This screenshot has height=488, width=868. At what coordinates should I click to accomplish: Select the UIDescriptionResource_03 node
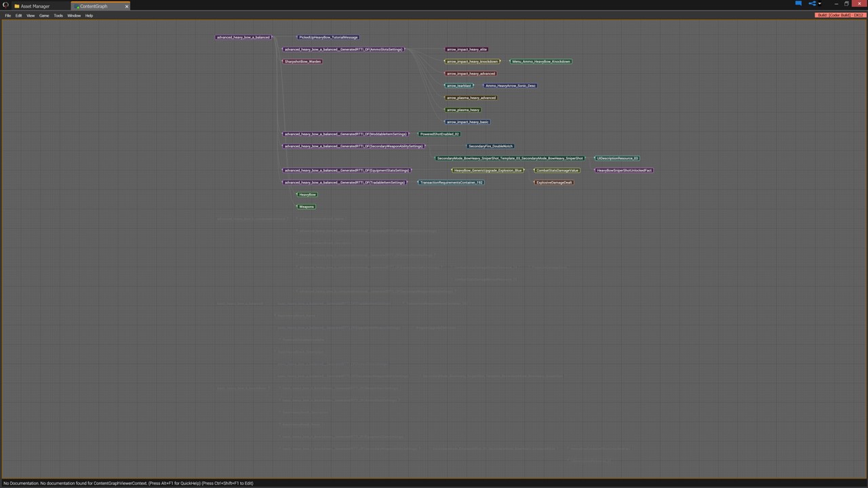point(617,159)
